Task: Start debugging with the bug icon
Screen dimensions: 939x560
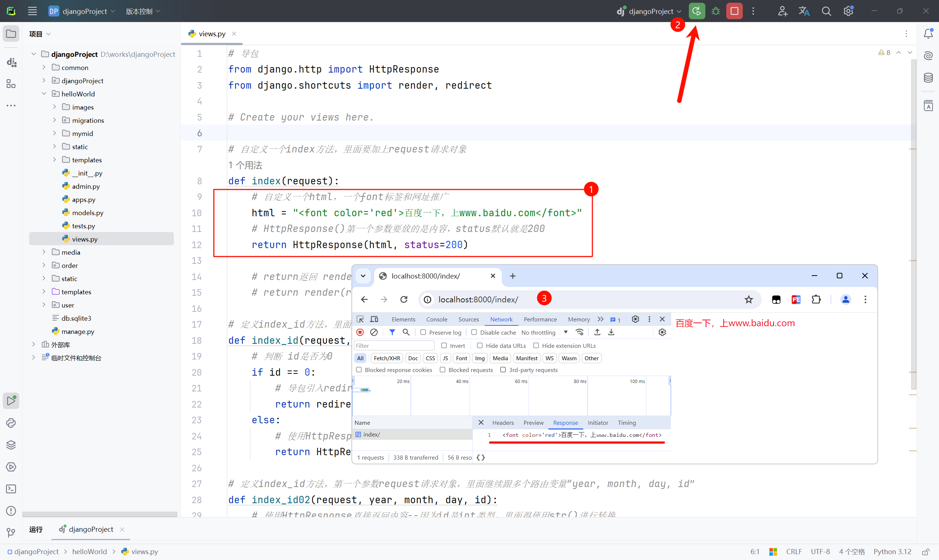Action: click(x=716, y=11)
